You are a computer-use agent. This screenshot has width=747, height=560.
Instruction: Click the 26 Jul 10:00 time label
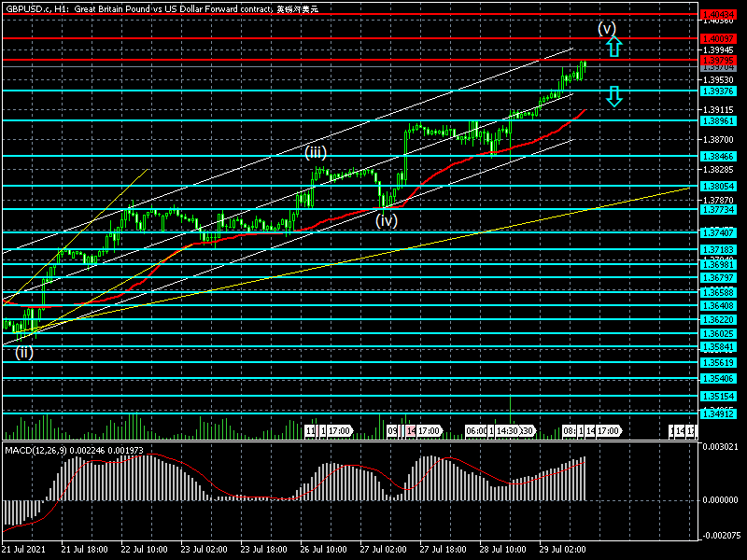(x=323, y=552)
